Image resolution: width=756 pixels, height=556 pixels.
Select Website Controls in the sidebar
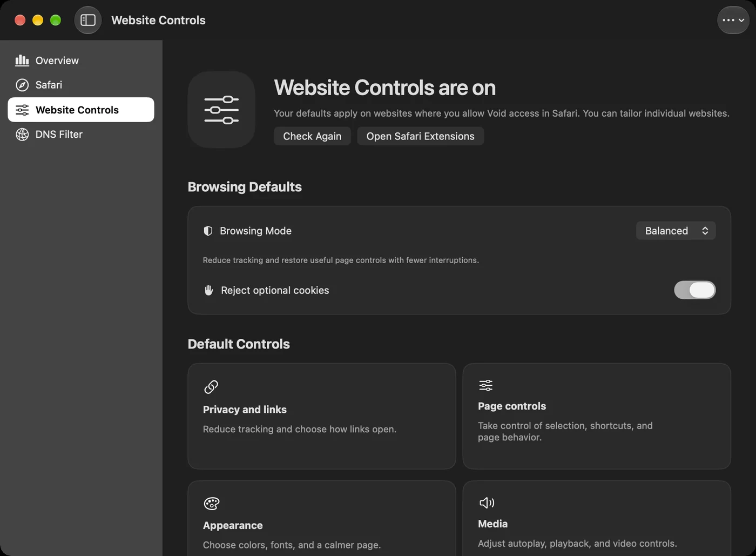(81, 110)
